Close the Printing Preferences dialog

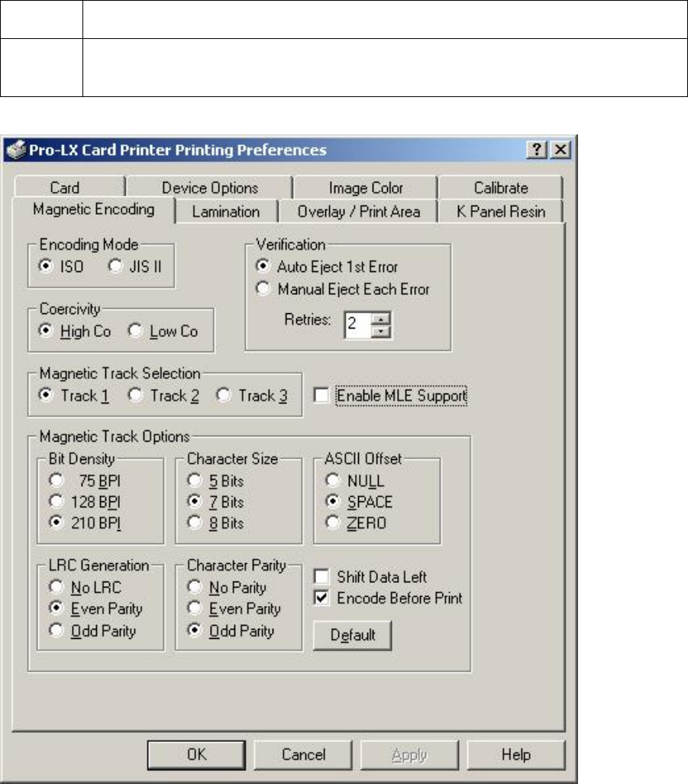[560, 150]
